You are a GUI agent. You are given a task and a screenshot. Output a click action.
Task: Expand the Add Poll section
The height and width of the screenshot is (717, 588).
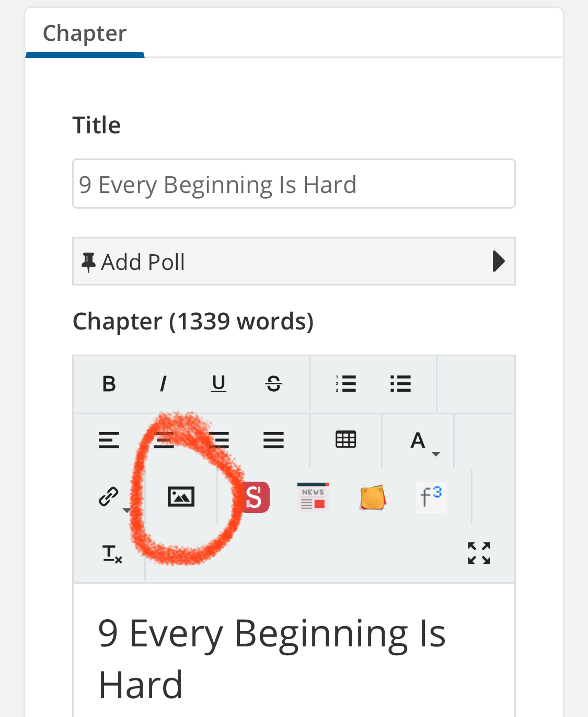(294, 261)
